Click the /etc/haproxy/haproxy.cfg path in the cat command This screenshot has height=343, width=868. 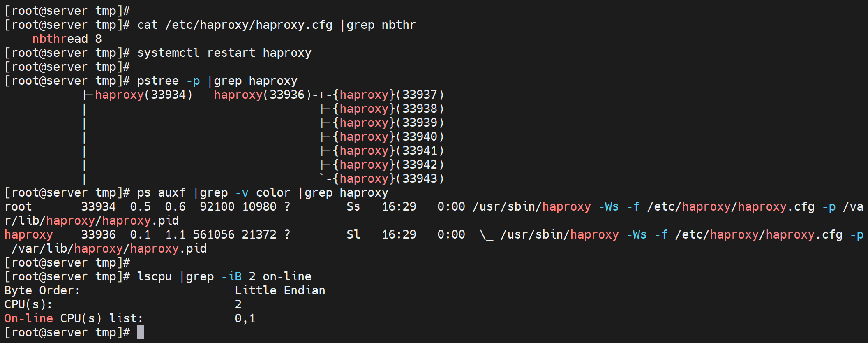pyautogui.click(x=249, y=25)
